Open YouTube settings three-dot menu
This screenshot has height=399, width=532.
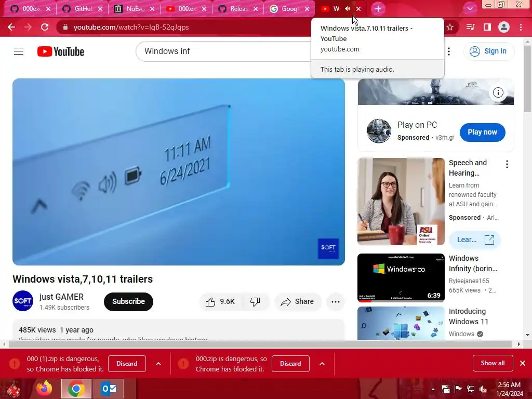449,51
